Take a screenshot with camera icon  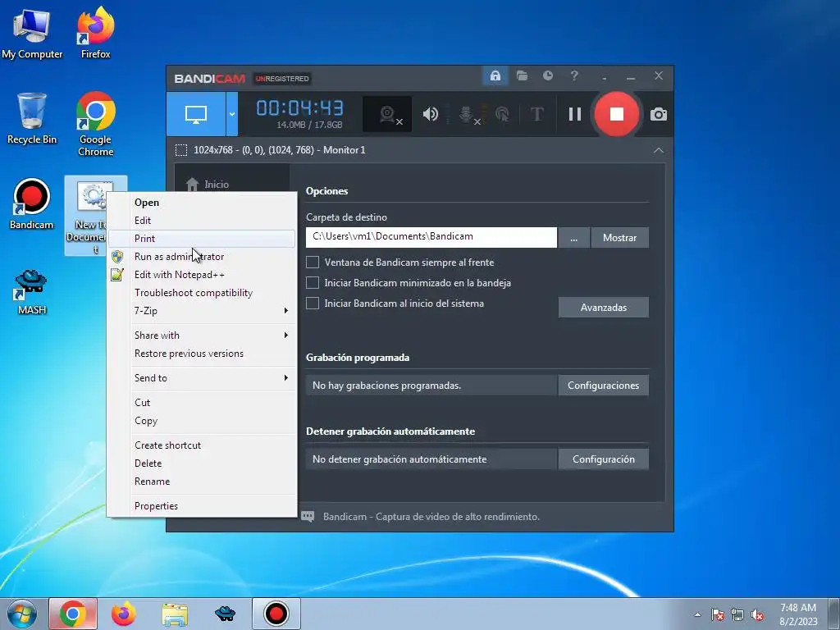pyautogui.click(x=659, y=114)
